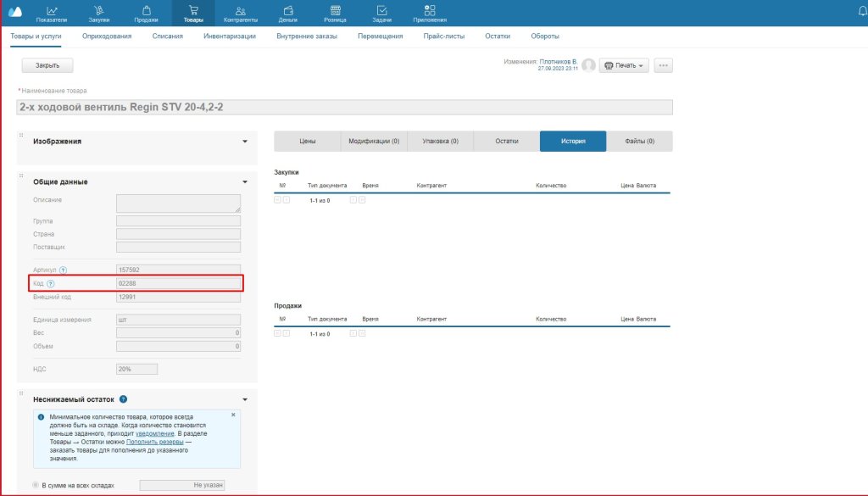Open the Инвентаризации submenu item

click(x=229, y=36)
